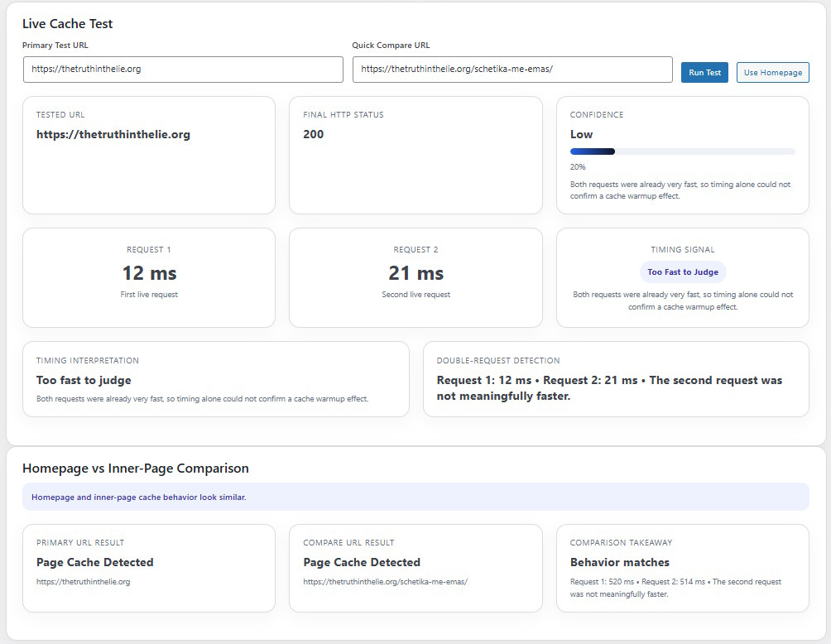Screen dimensions: 831x644
Task: Click the 12 ms Request 1 value
Action: (x=149, y=273)
